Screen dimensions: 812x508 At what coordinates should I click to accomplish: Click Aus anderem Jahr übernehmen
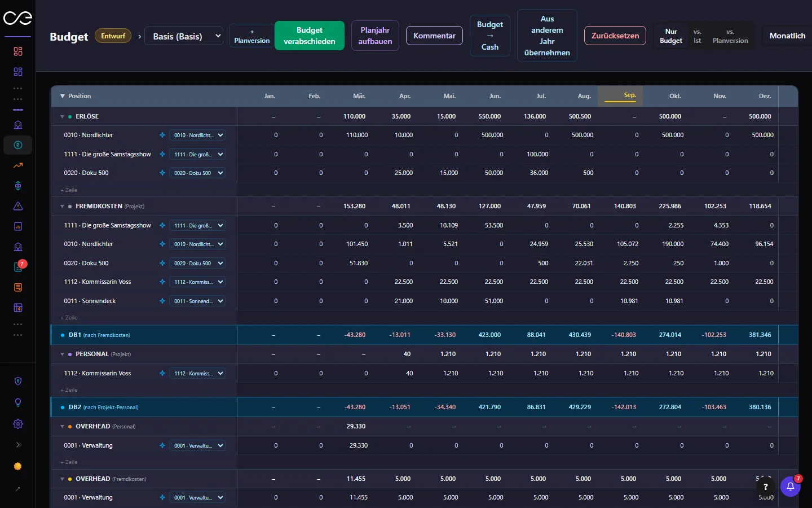point(547,36)
